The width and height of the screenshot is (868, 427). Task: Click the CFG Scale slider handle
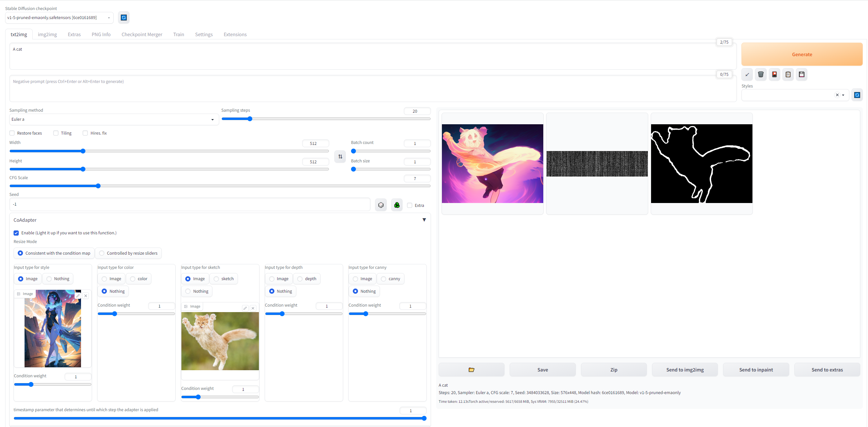click(x=98, y=186)
